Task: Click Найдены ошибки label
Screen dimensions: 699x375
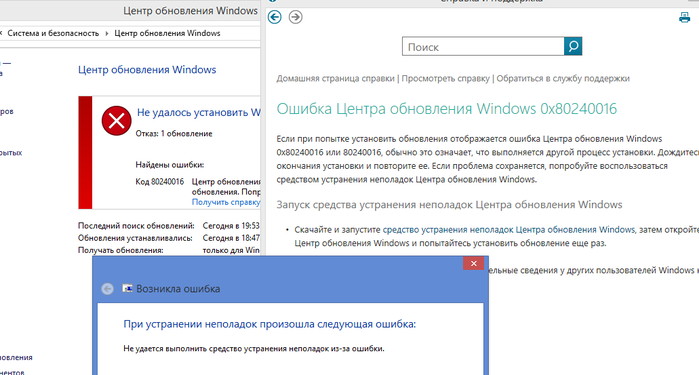Action: 170,165
